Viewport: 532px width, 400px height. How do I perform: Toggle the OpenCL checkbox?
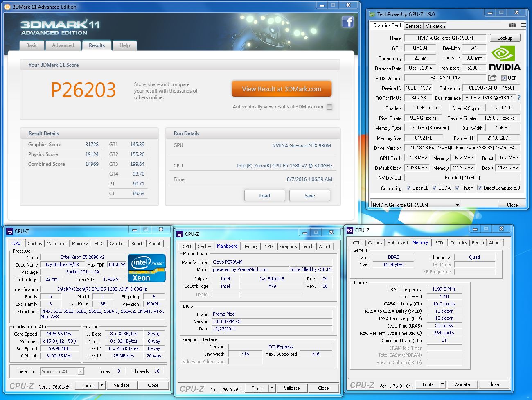click(408, 188)
